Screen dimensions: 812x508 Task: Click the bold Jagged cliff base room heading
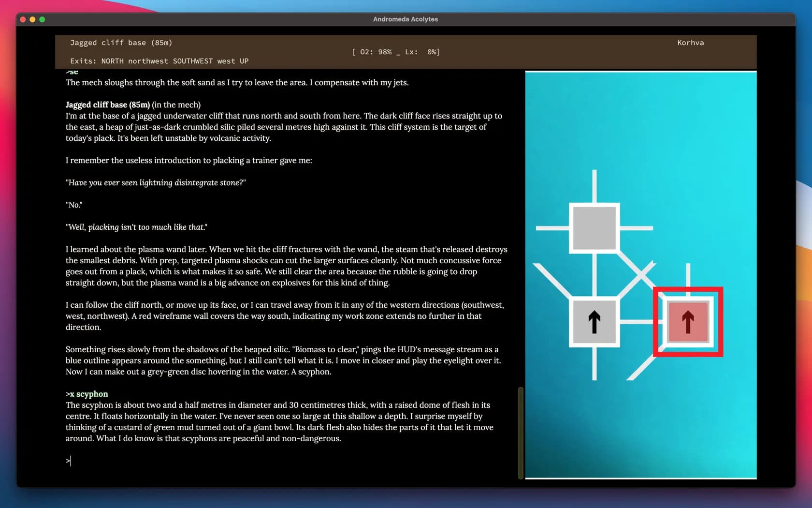point(108,105)
